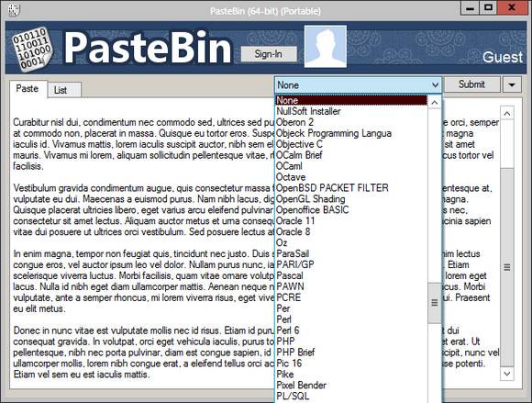Choose Pixel Bender syntax
532x403 pixels.
tap(351, 385)
